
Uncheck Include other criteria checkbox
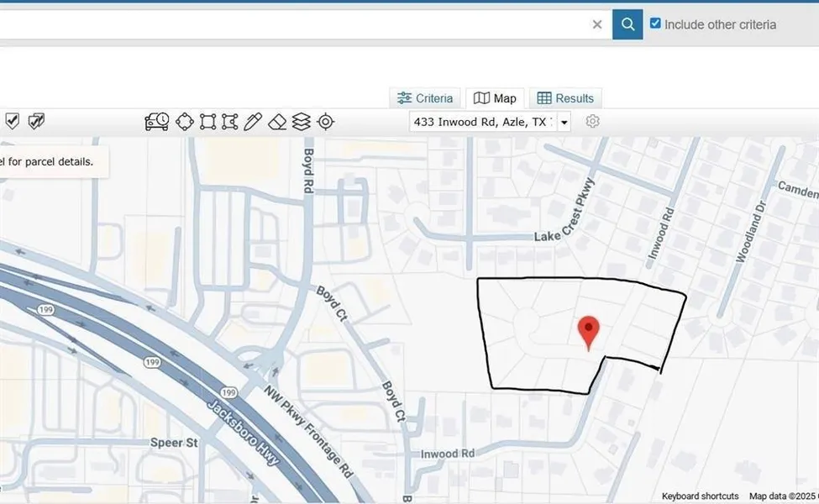pyautogui.click(x=655, y=24)
